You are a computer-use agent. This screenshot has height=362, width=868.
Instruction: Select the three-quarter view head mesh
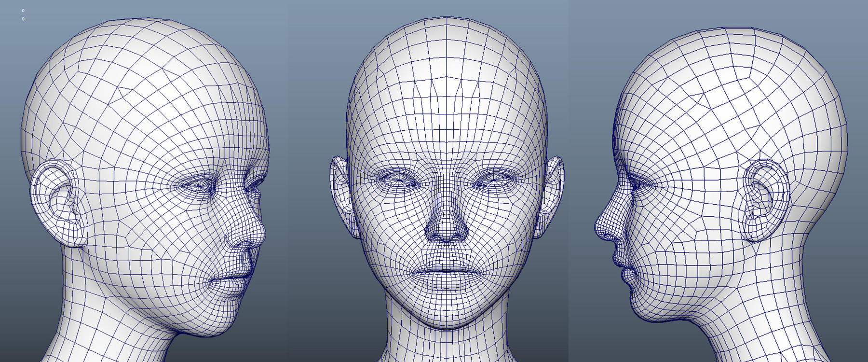click(x=145, y=191)
